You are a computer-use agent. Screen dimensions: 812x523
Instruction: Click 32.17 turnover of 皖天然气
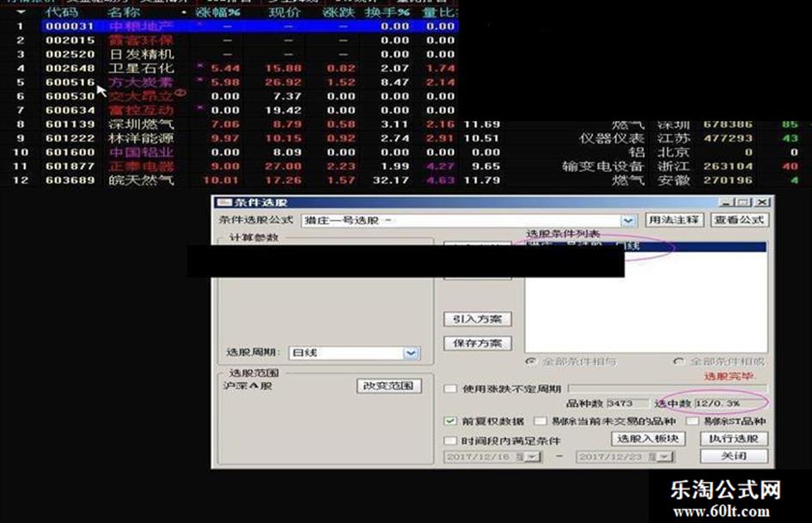[x=391, y=180]
